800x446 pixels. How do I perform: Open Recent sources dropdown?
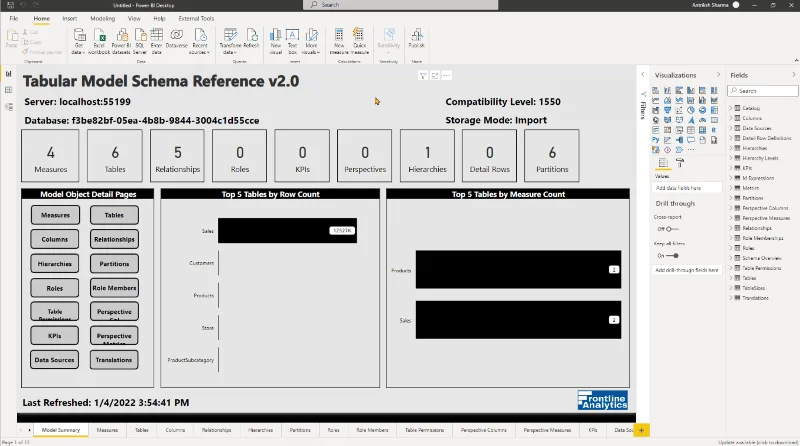(200, 41)
